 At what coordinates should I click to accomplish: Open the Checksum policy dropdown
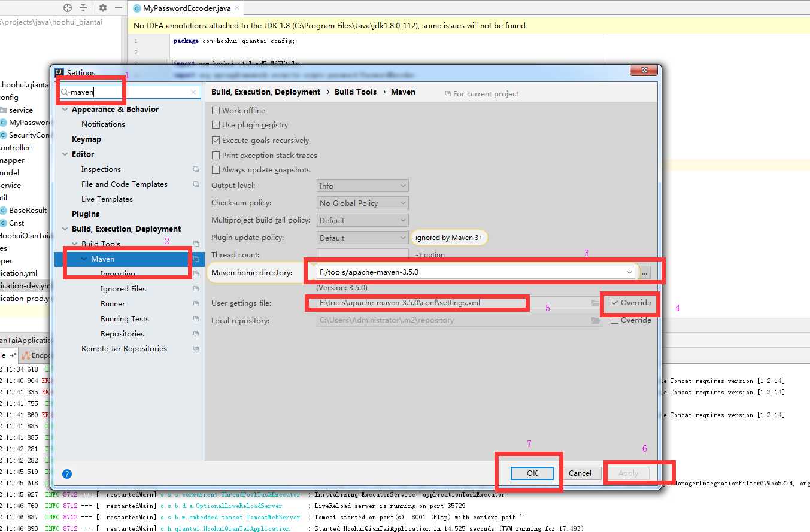tap(362, 203)
